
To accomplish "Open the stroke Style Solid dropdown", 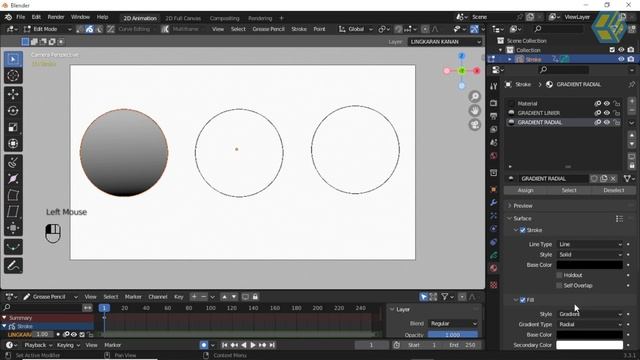I will (x=590, y=255).
